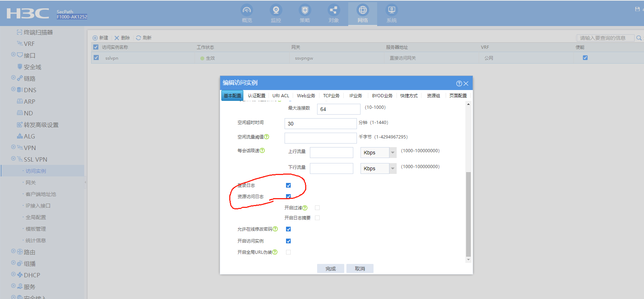Switch to the IP业务 tab
The image size is (644, 299).
click(356, 96)
